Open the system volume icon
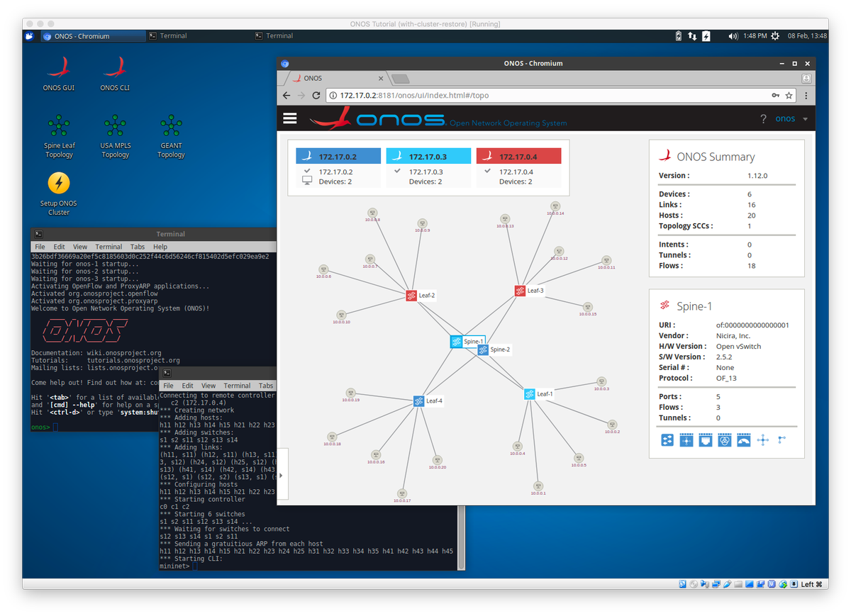 (x=733, y=36)
